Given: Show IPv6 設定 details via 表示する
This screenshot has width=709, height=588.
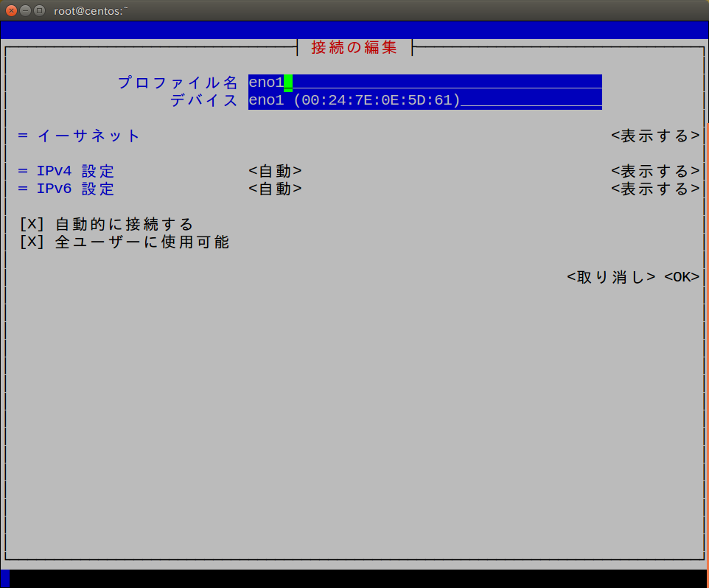Looking at the screenshot, I should pos(655,189).
